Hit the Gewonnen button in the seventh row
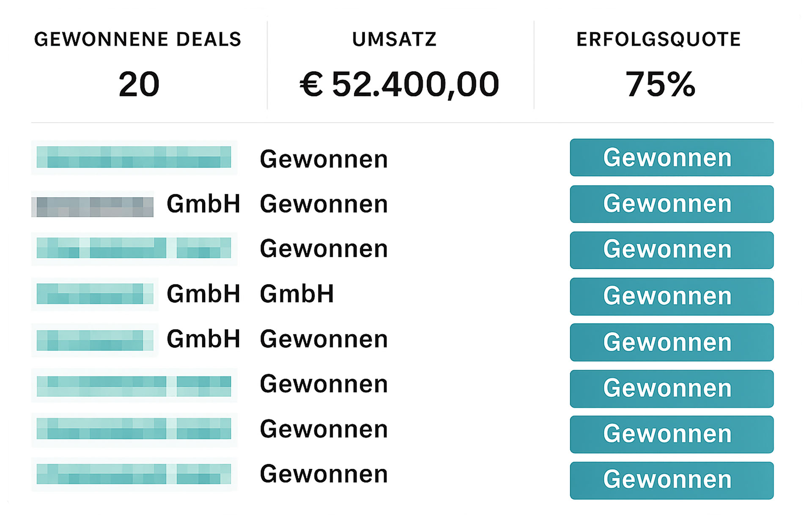 tap(671, 434)
